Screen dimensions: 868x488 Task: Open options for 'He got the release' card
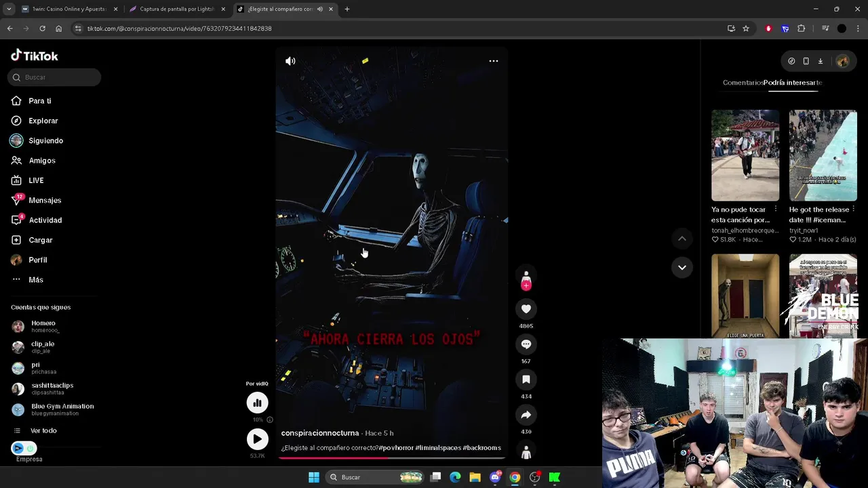pos(853,209)
